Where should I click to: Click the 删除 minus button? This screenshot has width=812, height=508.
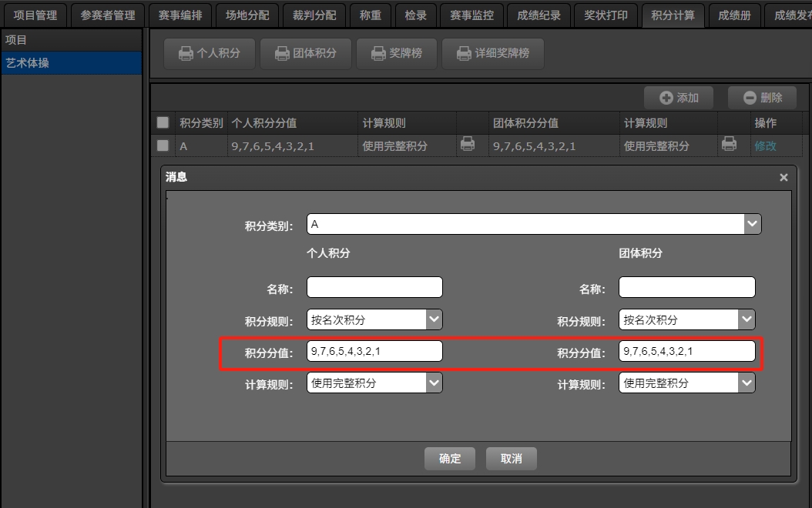pos(762,98)
